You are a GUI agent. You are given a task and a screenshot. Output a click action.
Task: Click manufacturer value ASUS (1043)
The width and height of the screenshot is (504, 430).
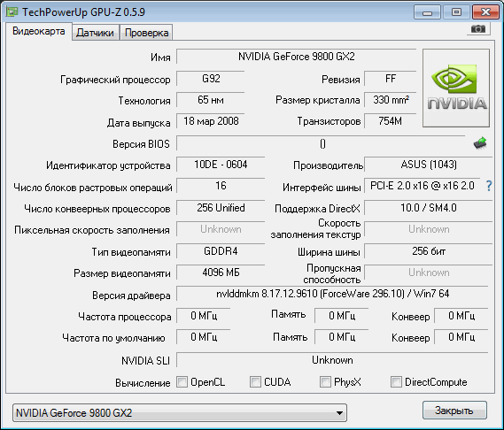pyautogui.click(x=428, y=165)
